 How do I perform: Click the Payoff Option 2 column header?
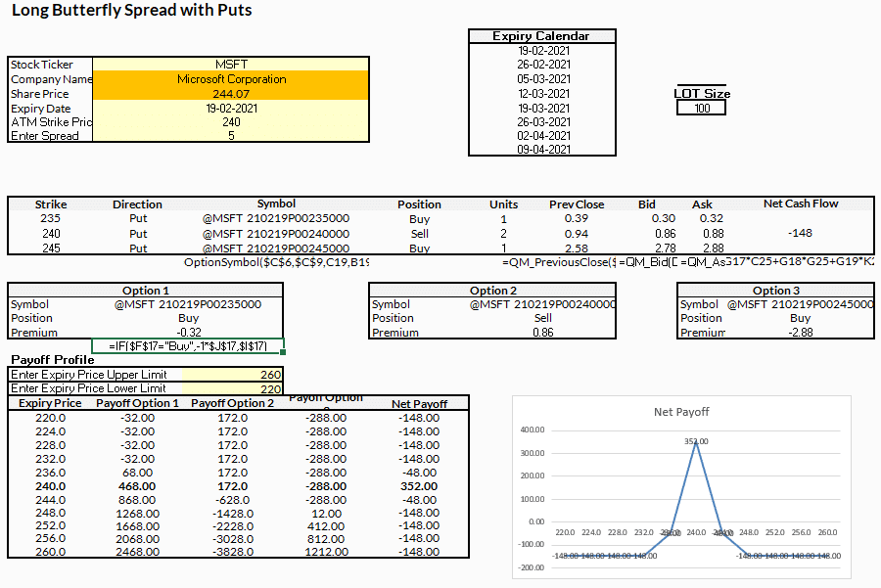point(232,403)
